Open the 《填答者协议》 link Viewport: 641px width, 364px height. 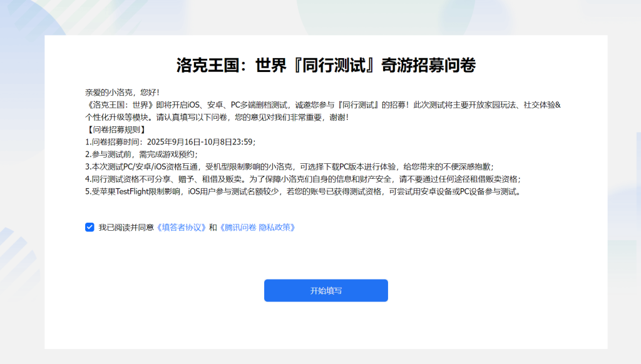(x=181, y=228)
